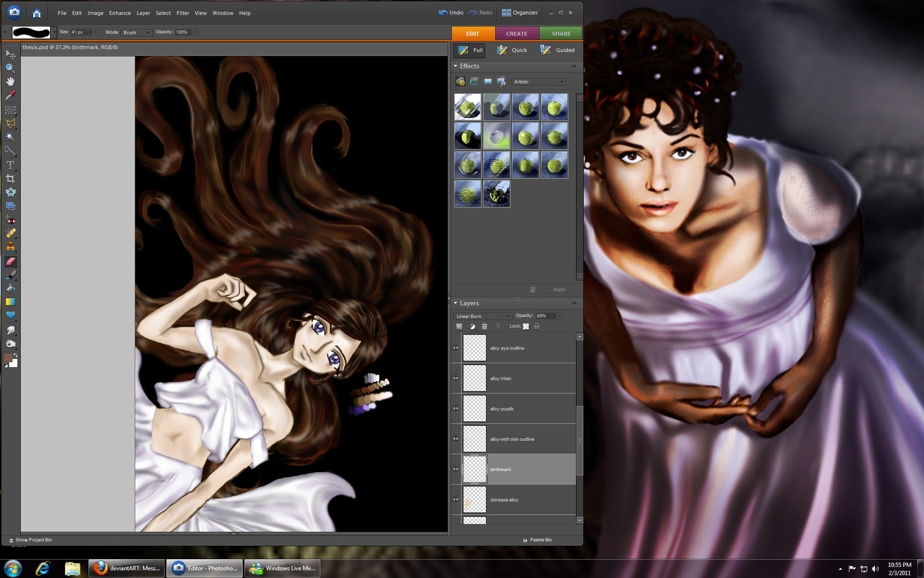Screen dimensions: 924x578
Task: Delete layer with Layers trash icon
Action: pos(485,326)
